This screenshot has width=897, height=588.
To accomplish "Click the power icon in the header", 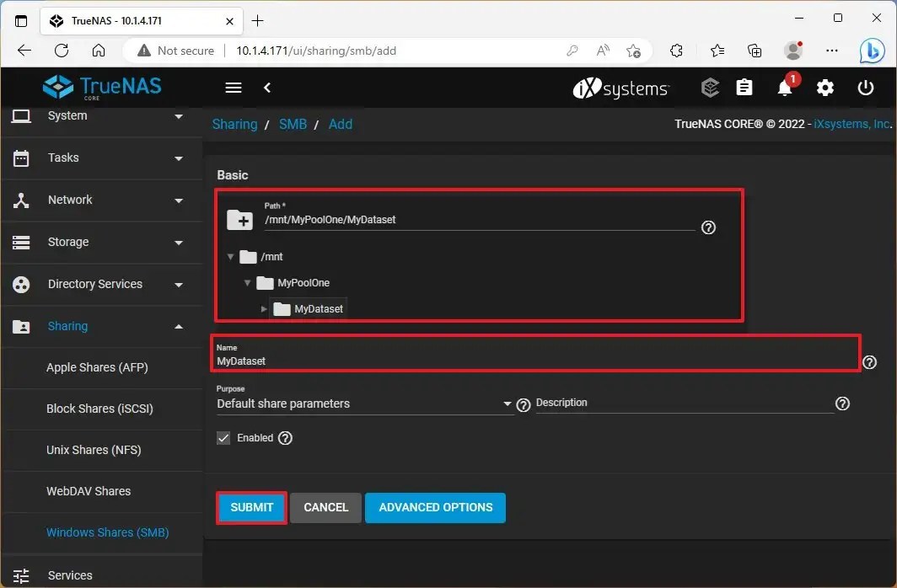I will pos(866,88).
